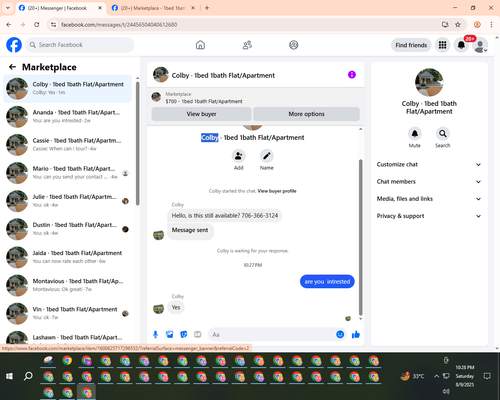Open the Groups icon in top navigation

click(x=294, y=45)
